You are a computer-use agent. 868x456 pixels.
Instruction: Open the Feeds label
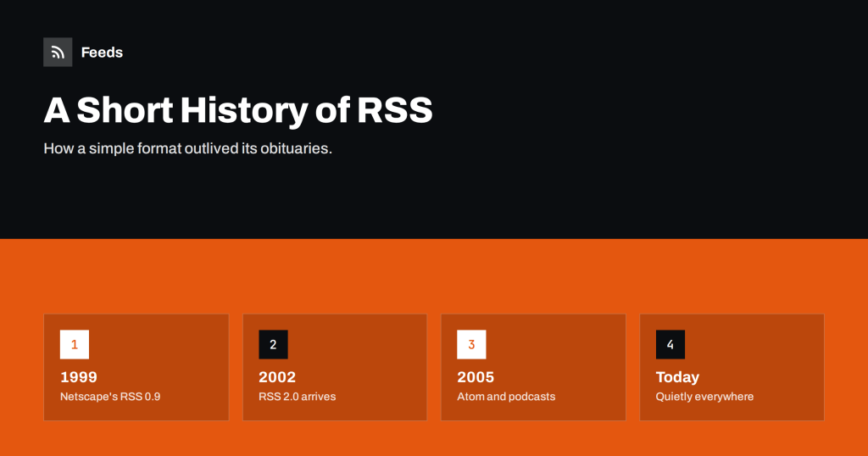102,52
